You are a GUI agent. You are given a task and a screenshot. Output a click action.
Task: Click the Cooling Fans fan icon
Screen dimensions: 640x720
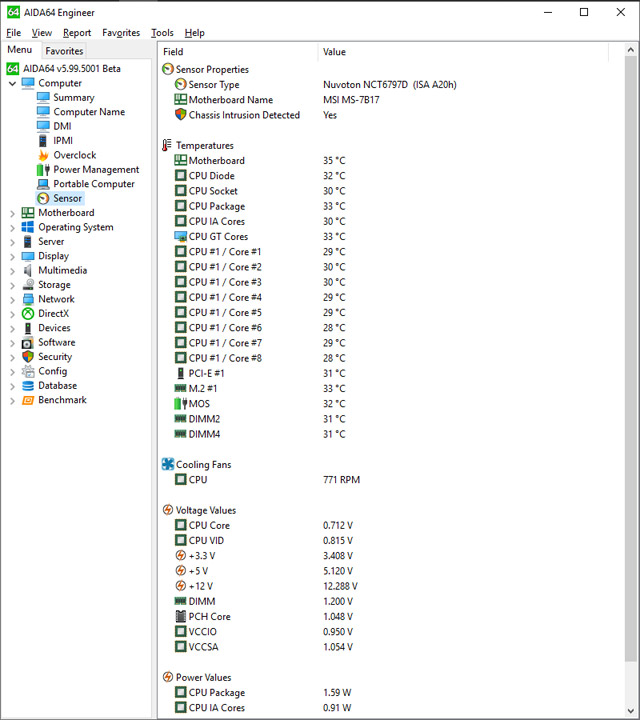(x=168, y=464)
